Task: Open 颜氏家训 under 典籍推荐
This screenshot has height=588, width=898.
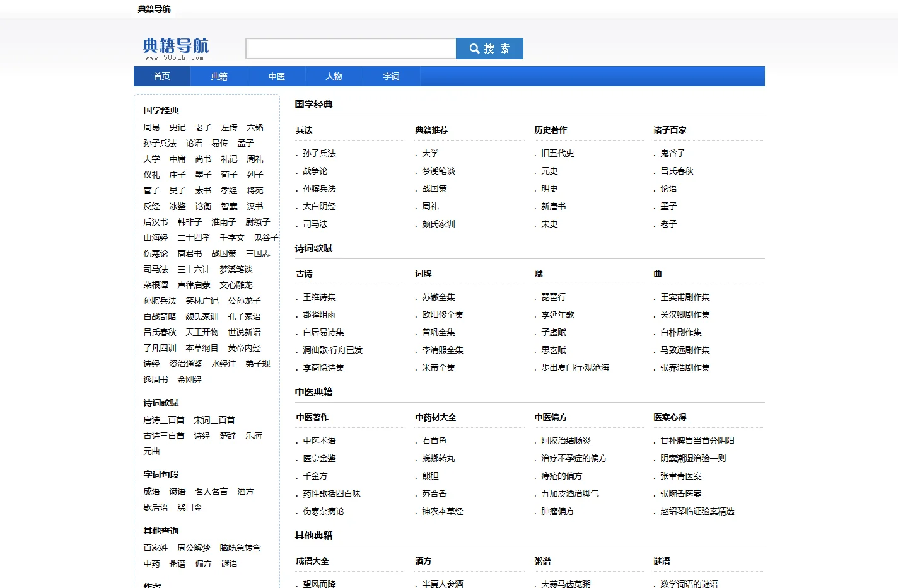Action: 438,224
